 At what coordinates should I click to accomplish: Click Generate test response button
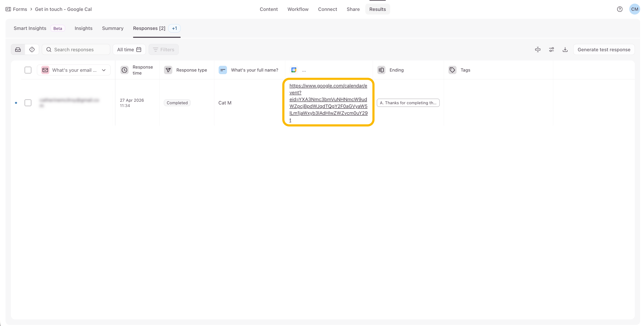[x=604, y=50]
